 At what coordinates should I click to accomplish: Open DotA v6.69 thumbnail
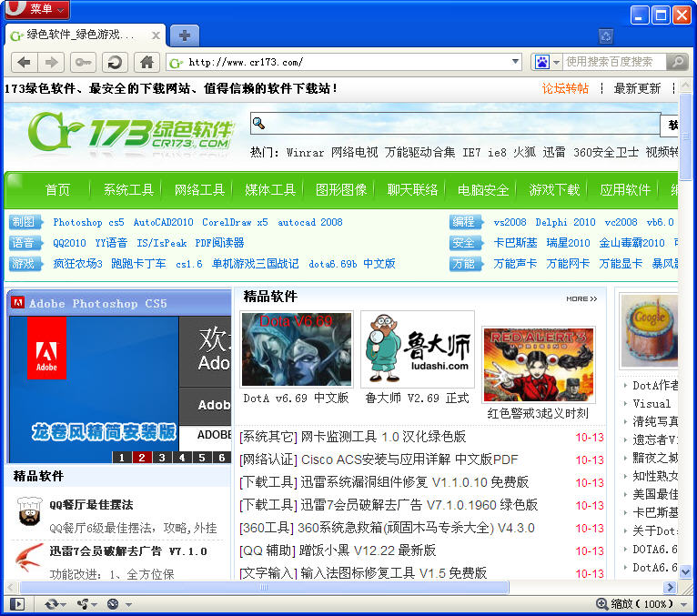(x=297, y=349)
